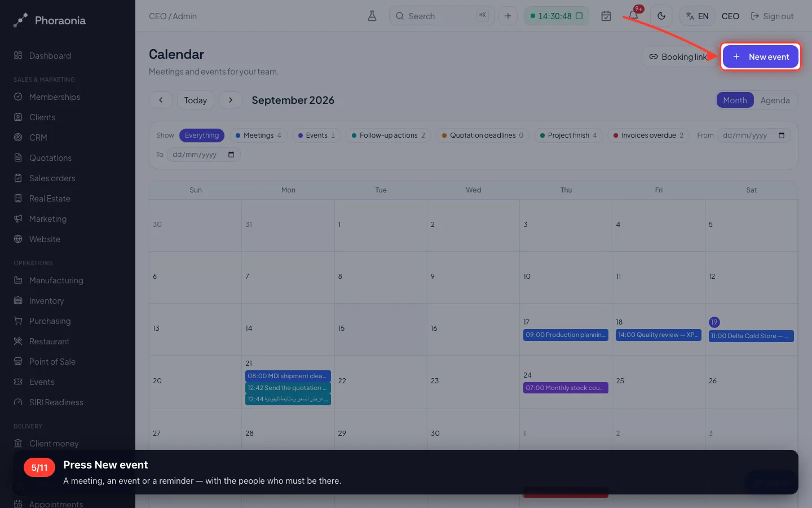The height and width of the screenshot is (508, 812).
Task: Go to previous month arrow
Action: tap(161, 100)
